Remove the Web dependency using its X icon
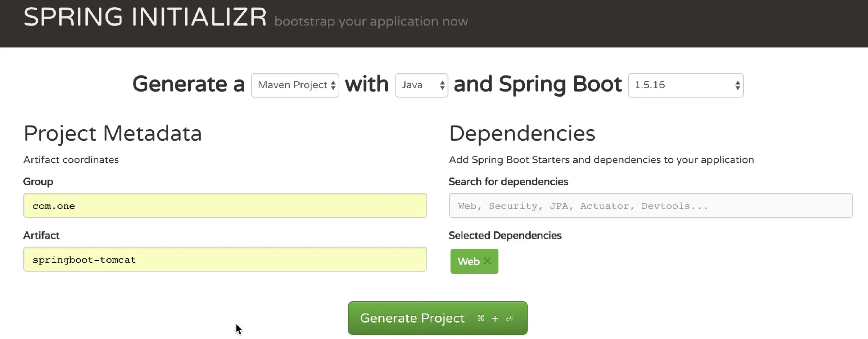This screenshot has height=339, width=868. click(x=487, y=261)
